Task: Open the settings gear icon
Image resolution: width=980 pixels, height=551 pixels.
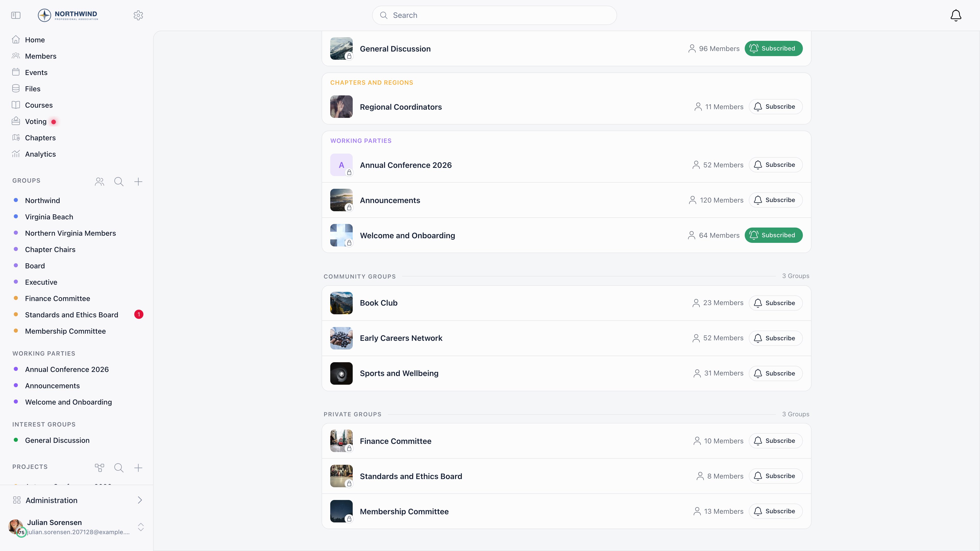Action: (x=138, y=15)
